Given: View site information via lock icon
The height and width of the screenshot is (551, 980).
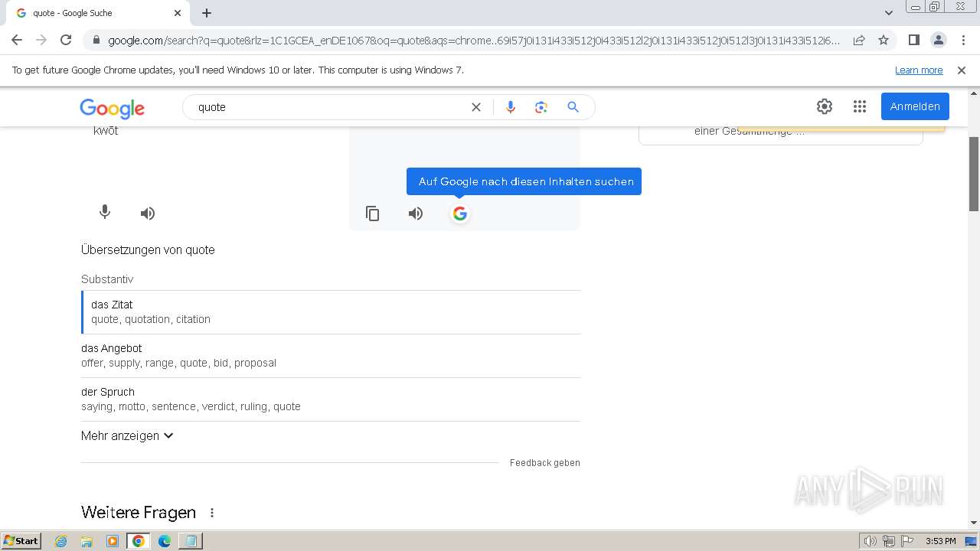Looking at the screenshot, I should (96, 40).
